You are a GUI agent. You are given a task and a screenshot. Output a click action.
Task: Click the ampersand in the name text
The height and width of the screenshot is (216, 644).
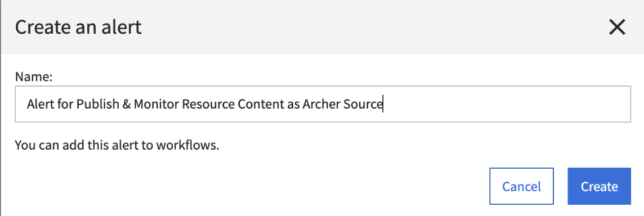pyautogui.click(x=127, y=104)
